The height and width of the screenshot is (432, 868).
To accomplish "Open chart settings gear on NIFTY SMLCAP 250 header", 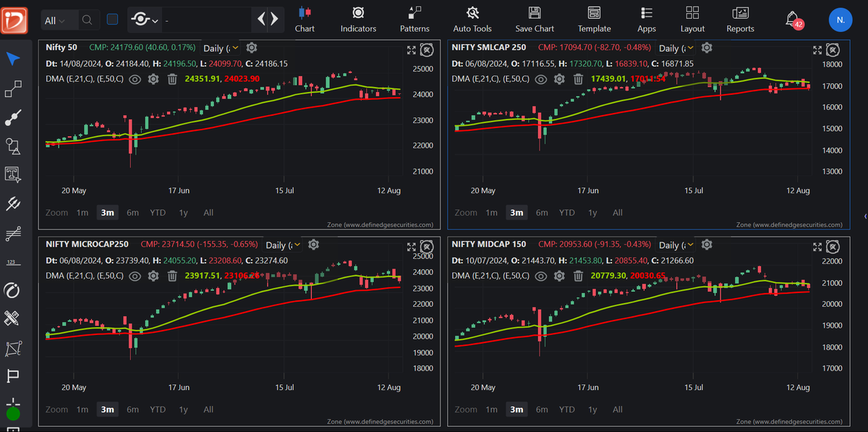I will (x=707, y=48).
